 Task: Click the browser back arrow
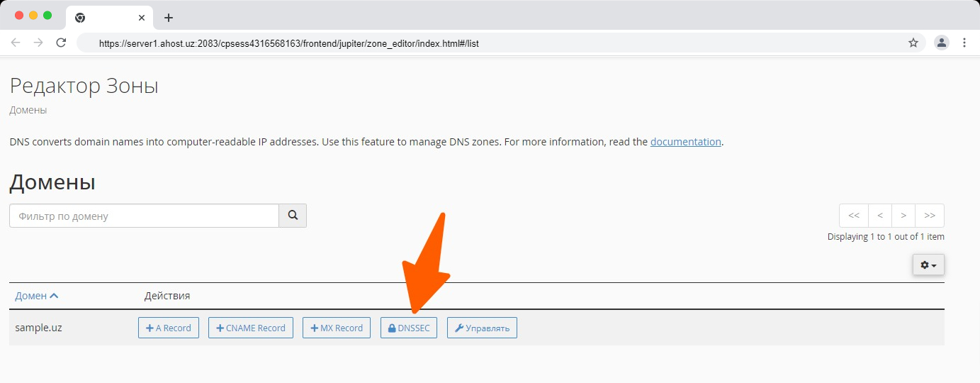point(16,43)
